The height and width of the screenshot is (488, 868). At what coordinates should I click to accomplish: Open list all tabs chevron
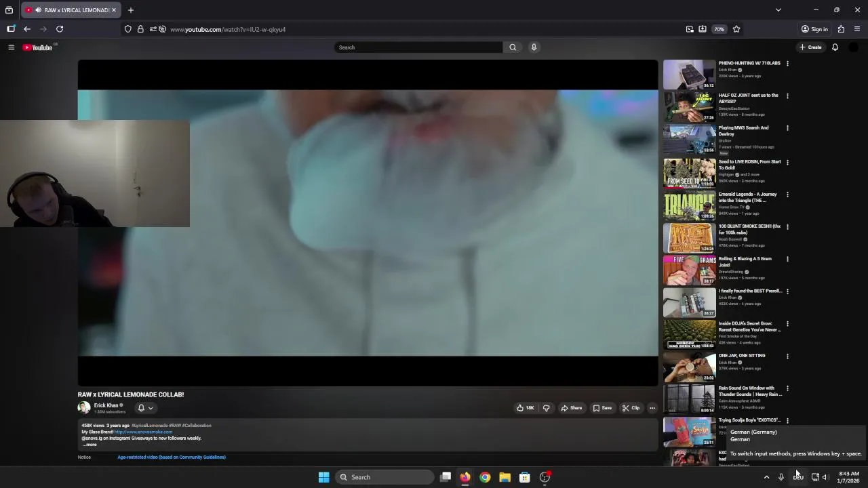point(778,10)
